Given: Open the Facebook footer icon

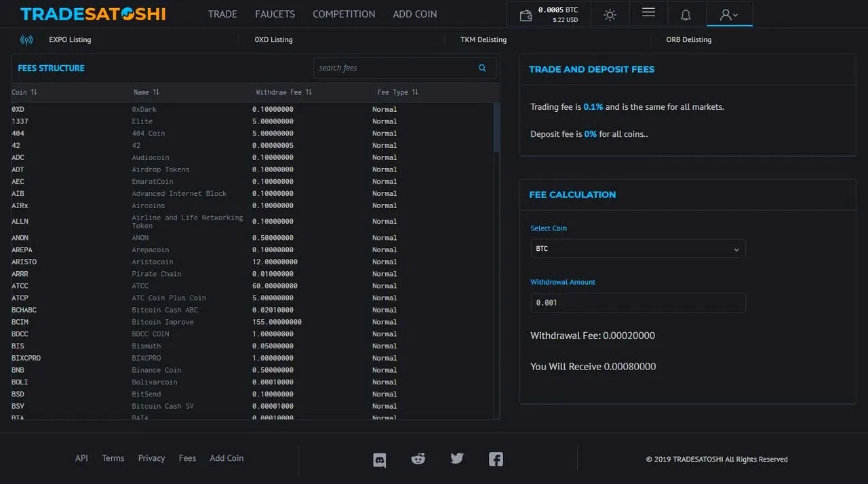Looking at the screenshot, I should (x=496, y=459).
